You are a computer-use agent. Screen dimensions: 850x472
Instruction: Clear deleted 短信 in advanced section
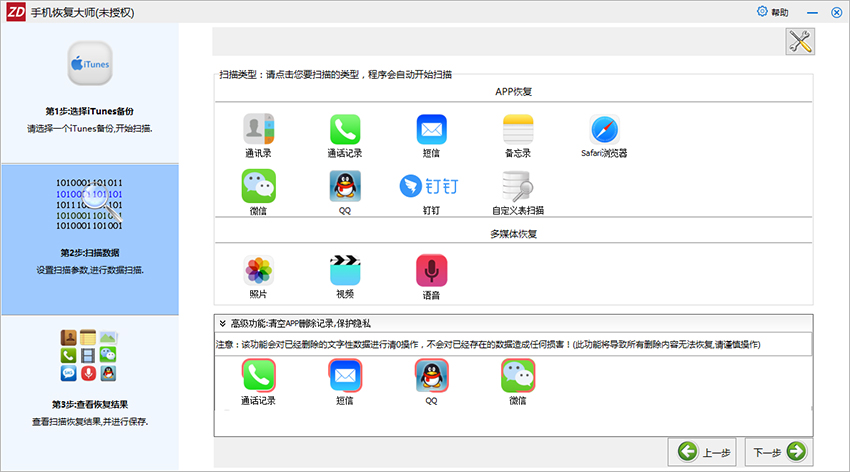(x=345, y=375)
